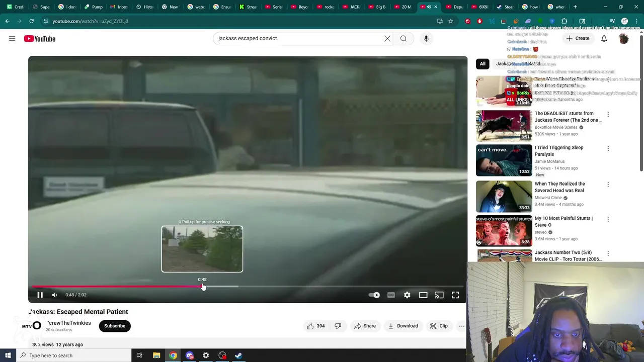Open Steam from the taskbar
The height and width of the screenshot is (362, 644).
click(x=238, y=355)
